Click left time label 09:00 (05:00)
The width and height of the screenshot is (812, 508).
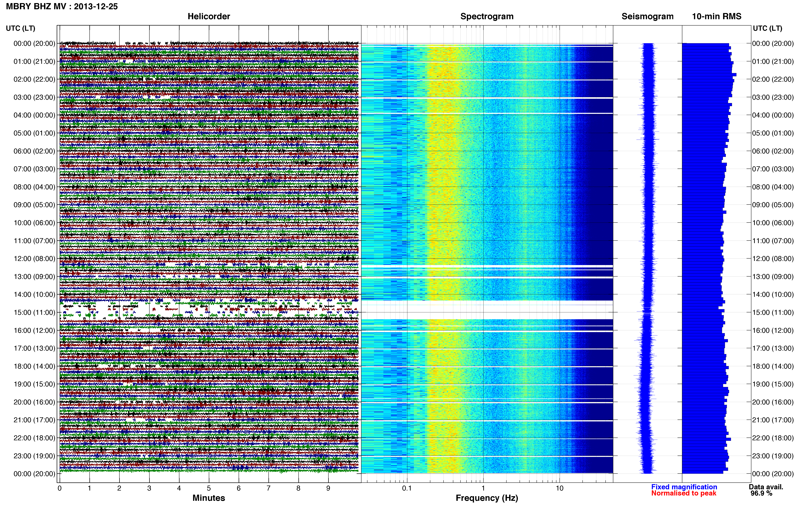(x=34, y=205)
